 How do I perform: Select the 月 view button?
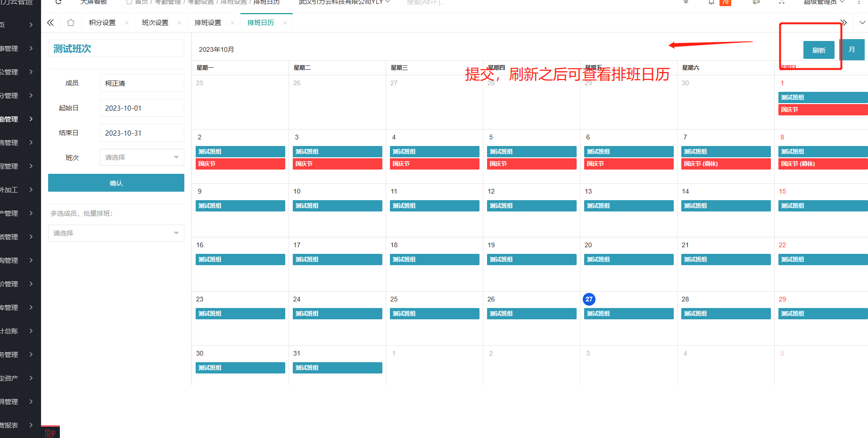[852, 50]
